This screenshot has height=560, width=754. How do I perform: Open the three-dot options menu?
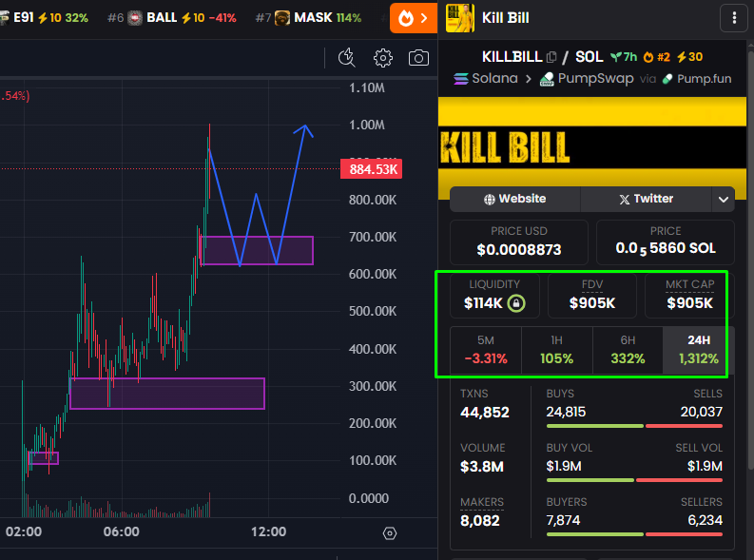click(734, 18)
